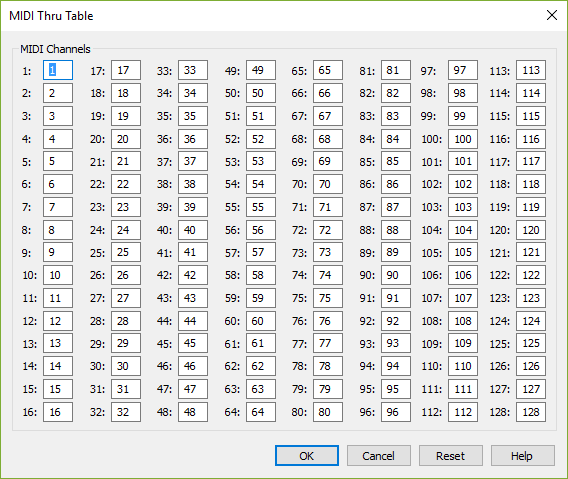Viewport: 568px width, 479px height.
Task: Focus the channel 10 input field
Action: click(x=58, y=275)
